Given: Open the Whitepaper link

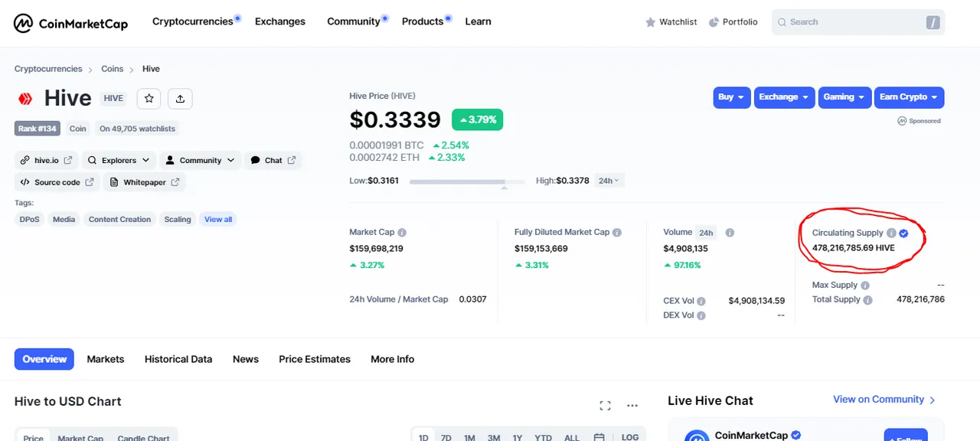Looking at the screenshot, I should [145, 182].
